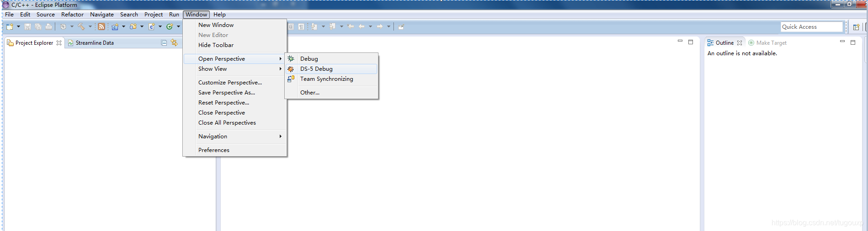Choose Hide Toolbar from Window menu
Screen dimensions: 868x231
click(235, 45)
